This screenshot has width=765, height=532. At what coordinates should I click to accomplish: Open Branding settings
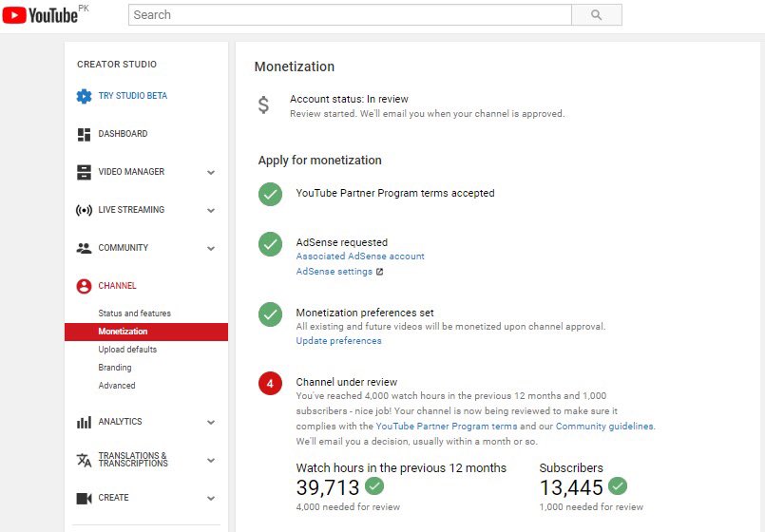pyautogui.click(x=115, y=368)
